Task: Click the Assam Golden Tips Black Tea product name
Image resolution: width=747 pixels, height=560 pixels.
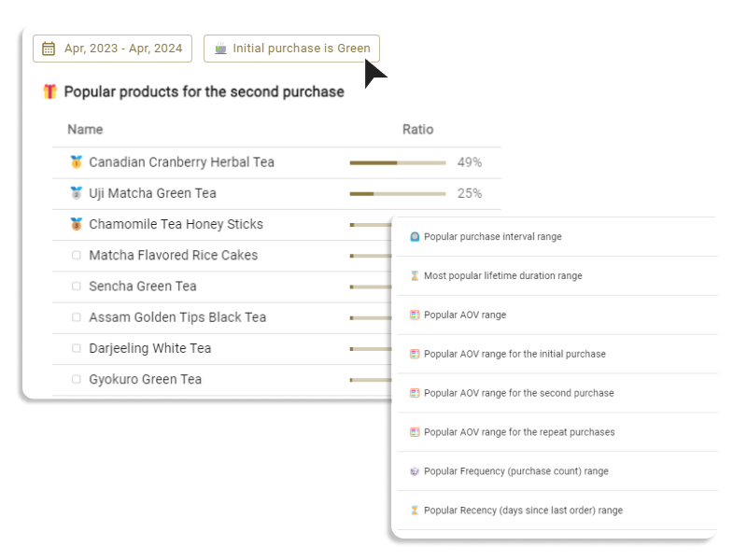Action: pos(177,317)
